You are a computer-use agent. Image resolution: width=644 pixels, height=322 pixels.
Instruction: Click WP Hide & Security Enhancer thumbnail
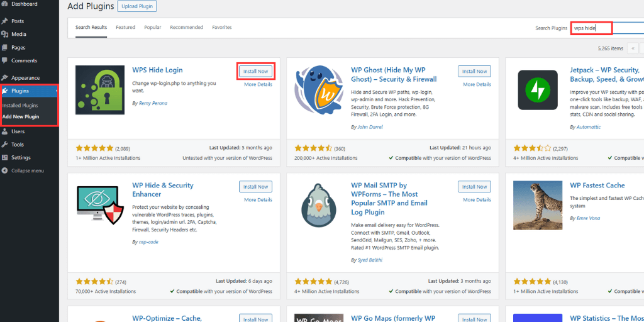100,206
